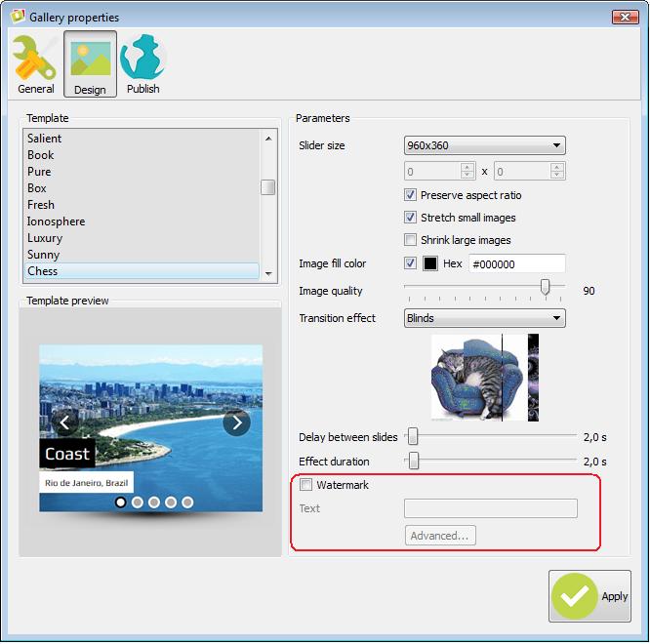Toggle Preserve aspect ratio checkbox
This screenshot has width=650, height=644.
(x=410, y=195)
